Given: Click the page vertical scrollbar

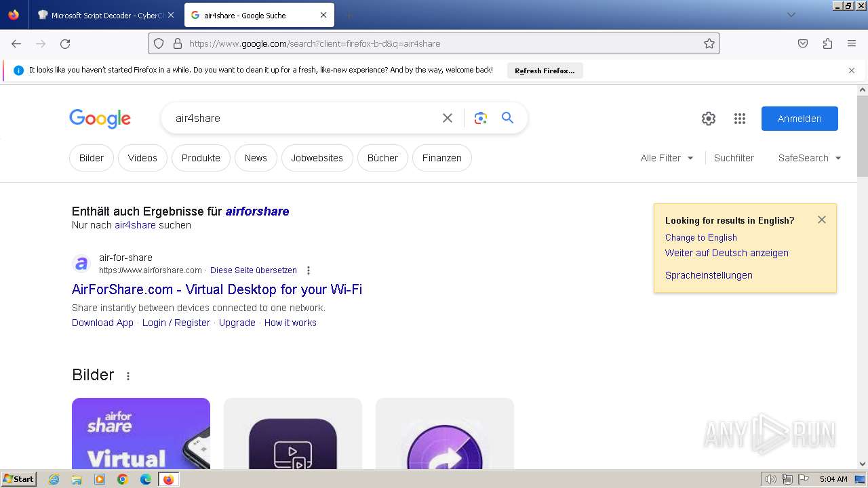Looking at the screenshot, I should tap(863, 136).
